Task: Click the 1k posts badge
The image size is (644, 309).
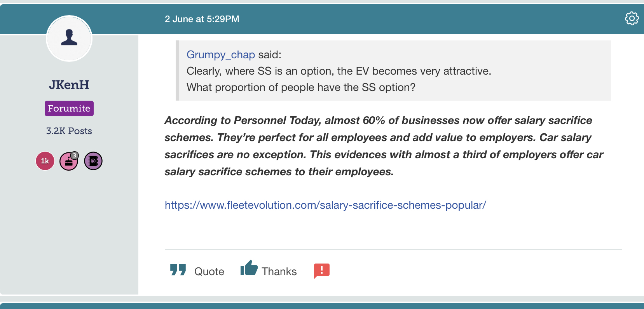Action: tap(45, 161)
